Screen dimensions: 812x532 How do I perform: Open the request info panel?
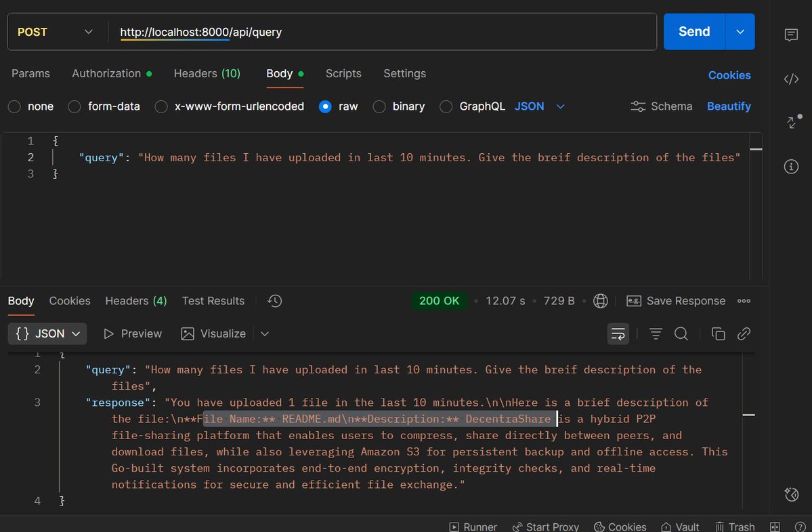(x=791, y=166)
